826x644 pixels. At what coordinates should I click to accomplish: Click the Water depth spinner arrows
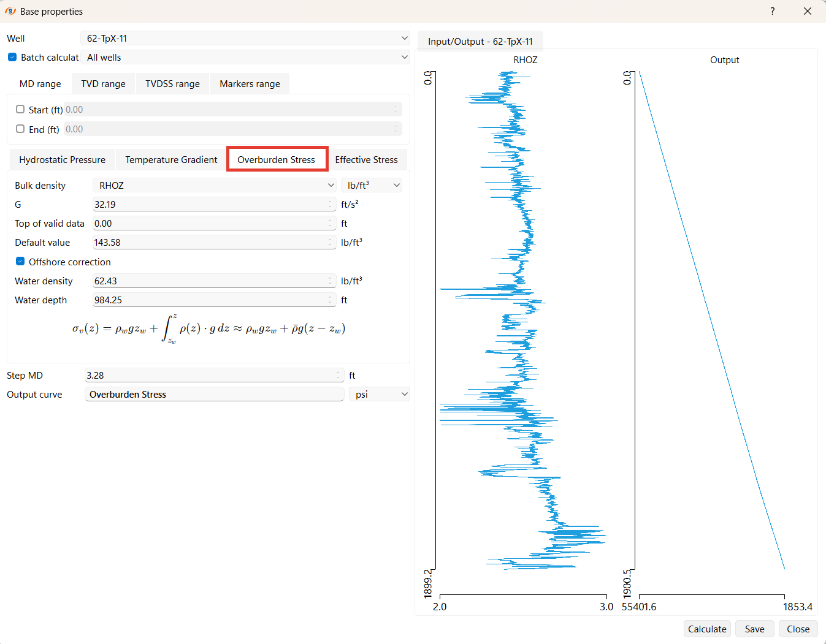click(x=331, y=300)
